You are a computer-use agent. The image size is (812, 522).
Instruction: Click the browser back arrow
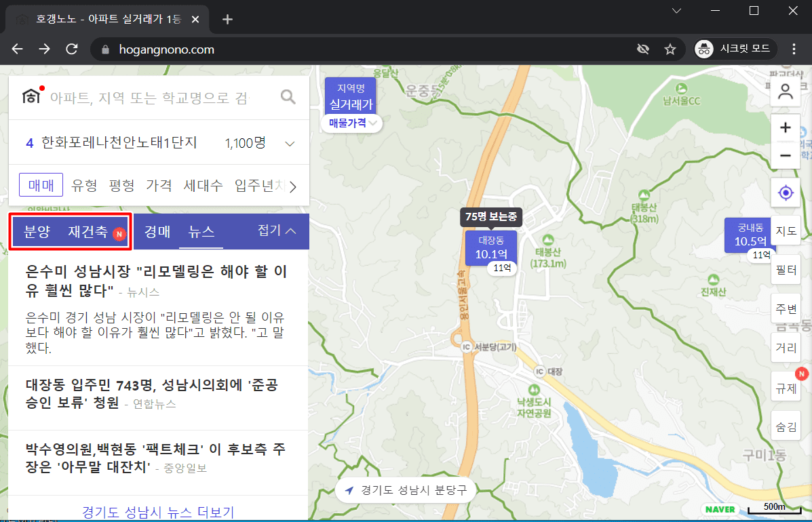pyautogui.click(x=18, y=49)
